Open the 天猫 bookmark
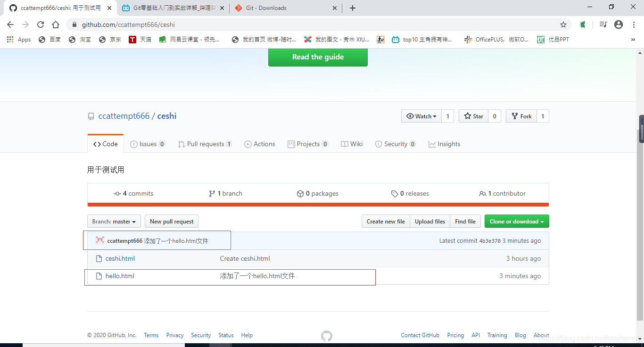644x347 pixels. 140,40
